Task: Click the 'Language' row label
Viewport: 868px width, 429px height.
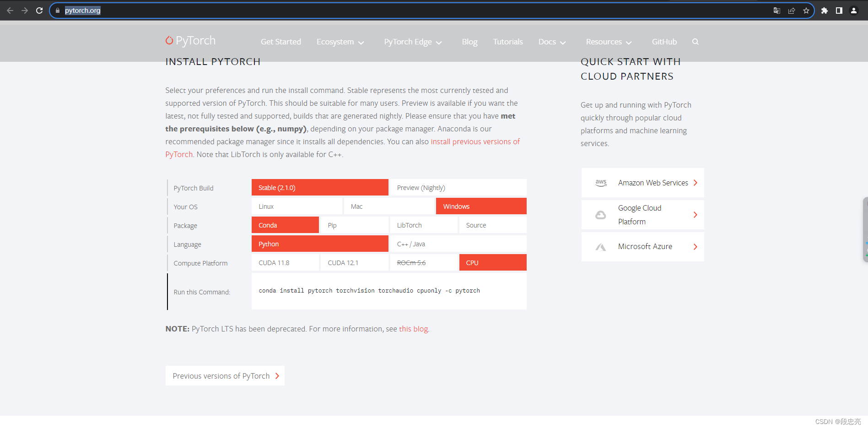Action: point(187,244)
